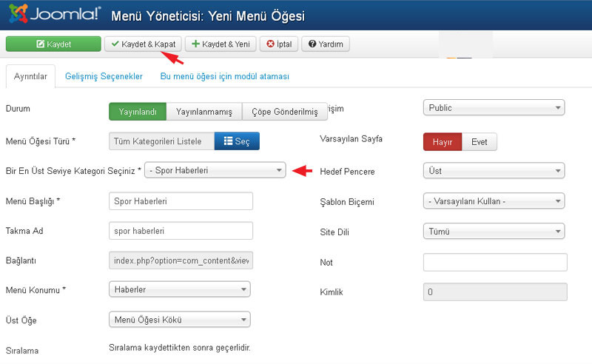Open the Üst Öğe Menü Öğesi Kökü dropdown
This screenshot has height=364, width=592.
click(180, 320)
